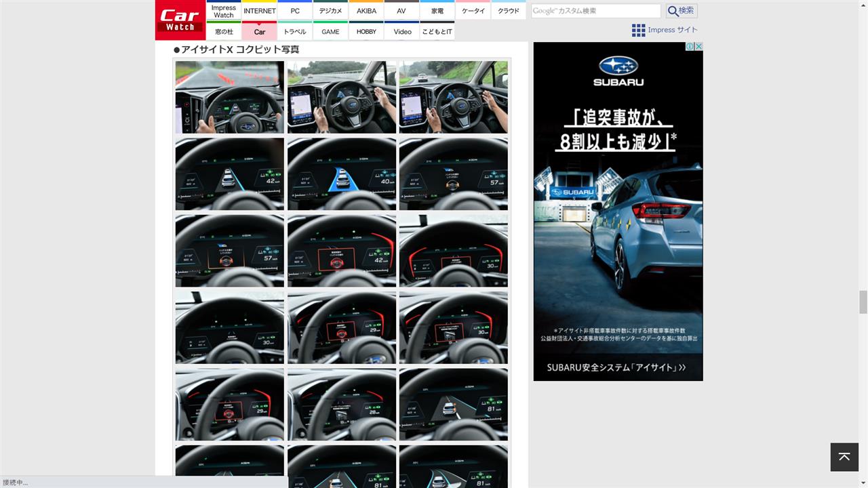The image size is (868, 488).
Task: Jump back to the top with the arrow button
Action: tap(844, 457)
